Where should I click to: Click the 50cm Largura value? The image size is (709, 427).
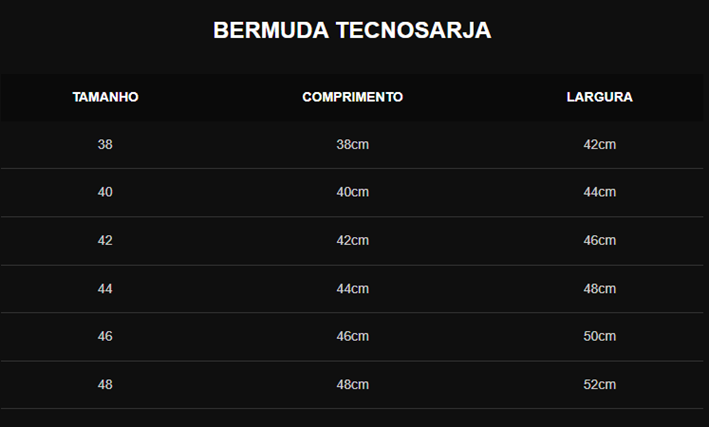click(x=599, y=336)
